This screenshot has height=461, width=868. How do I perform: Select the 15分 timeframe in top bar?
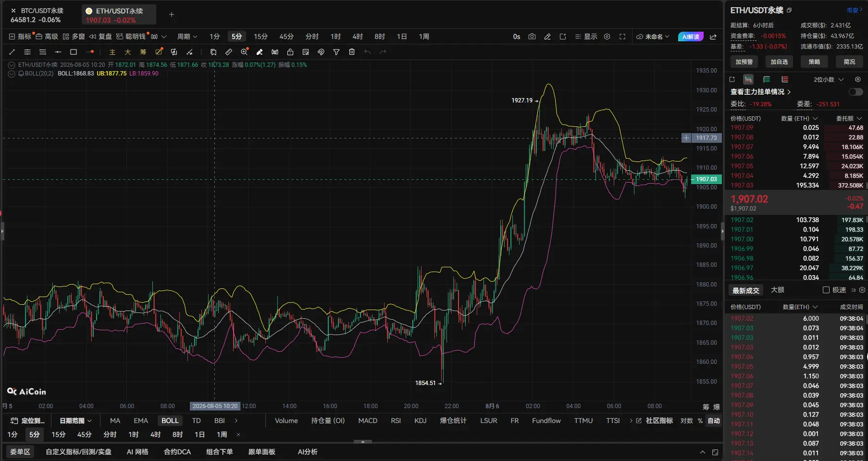(260, 37)
